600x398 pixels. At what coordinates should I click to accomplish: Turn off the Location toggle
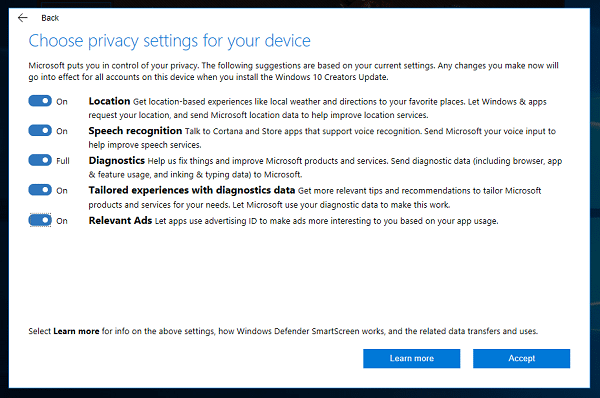pos(40,101)
